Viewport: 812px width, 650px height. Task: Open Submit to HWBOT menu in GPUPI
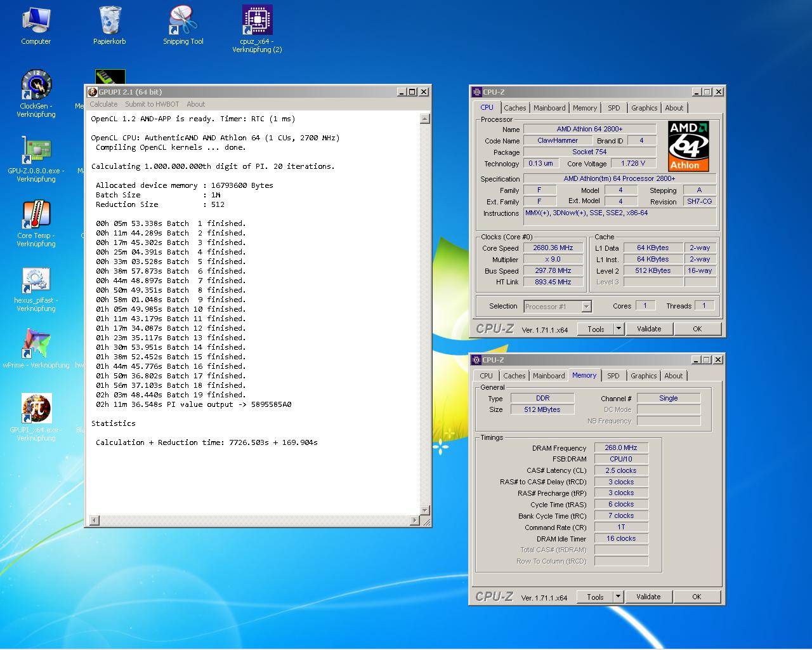click(x=152, y=104)
